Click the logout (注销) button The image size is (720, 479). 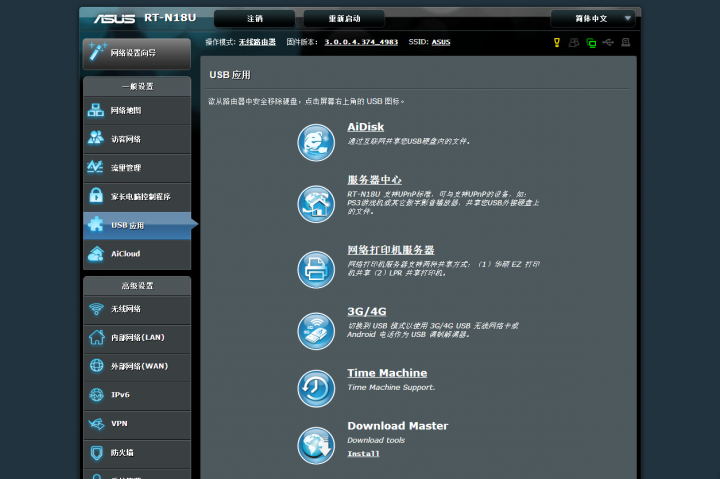[255, 19]
